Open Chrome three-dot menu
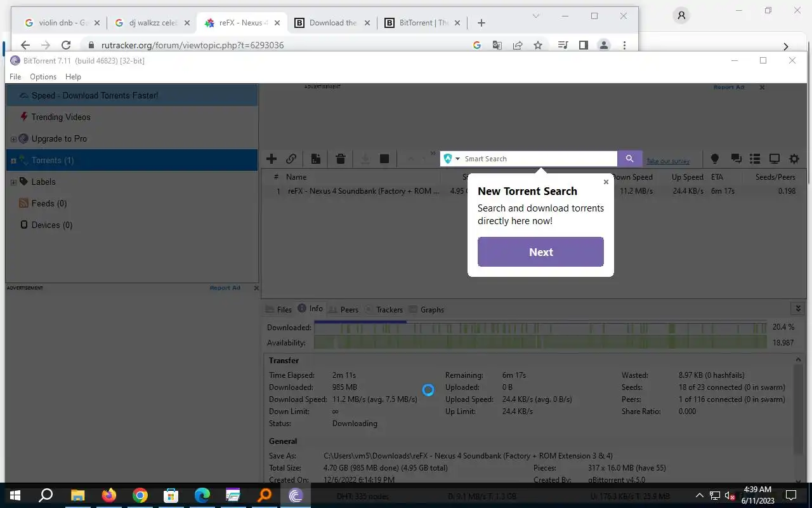Screen dimensions: 812x508 [x=624, y=45]
